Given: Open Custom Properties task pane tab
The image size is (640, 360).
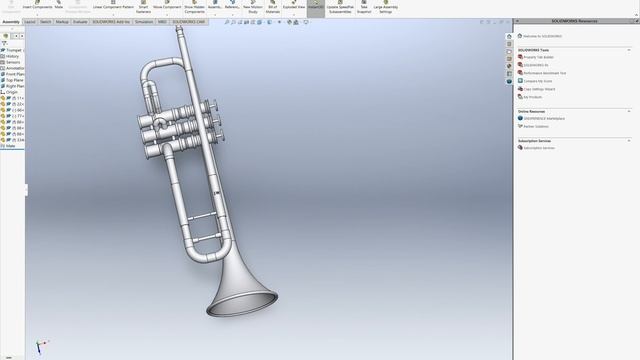Looking at the screenshot, I should [x=509, y=74].
